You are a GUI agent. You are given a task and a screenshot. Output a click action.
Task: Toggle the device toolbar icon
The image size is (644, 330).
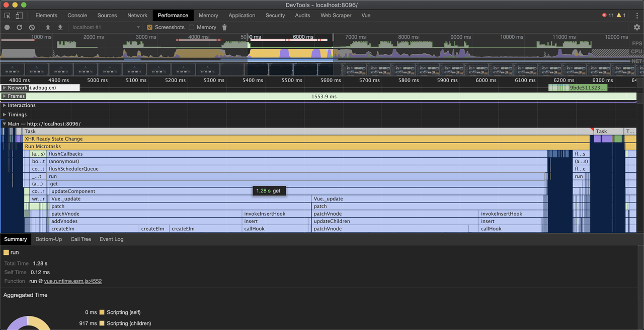(19, 16)
